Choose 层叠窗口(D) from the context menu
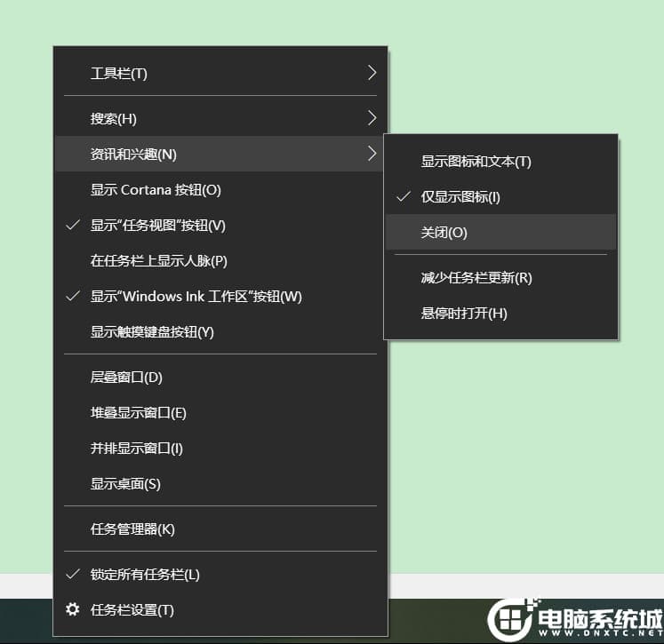The height and width of the screenshot is (644, 664). (220, 377)
